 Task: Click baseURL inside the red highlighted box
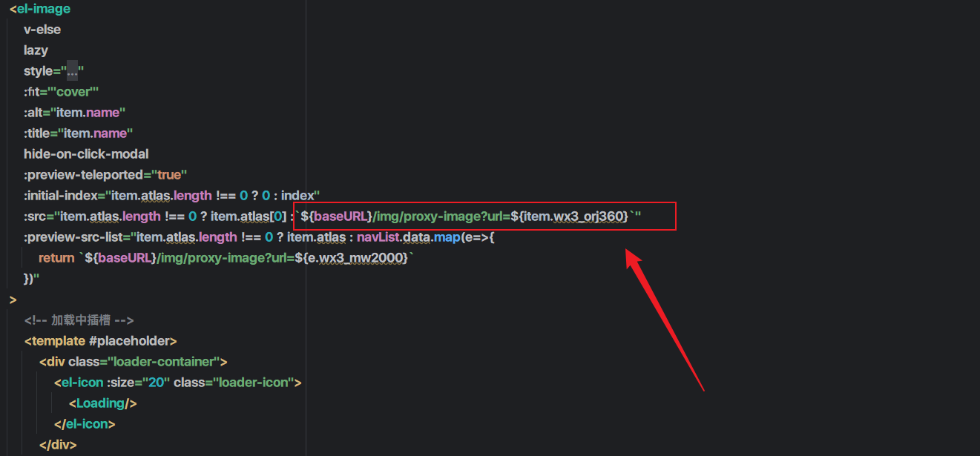click(340, 217)
